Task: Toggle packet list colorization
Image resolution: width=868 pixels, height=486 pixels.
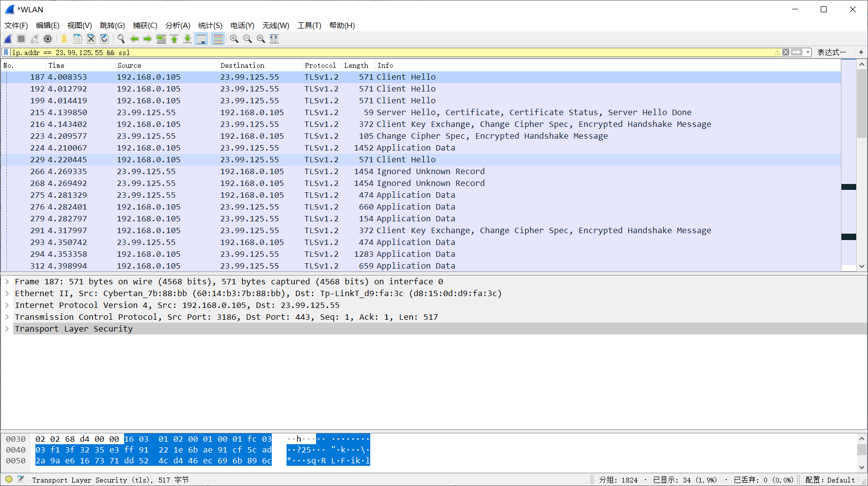Action: tap(218, 39)
